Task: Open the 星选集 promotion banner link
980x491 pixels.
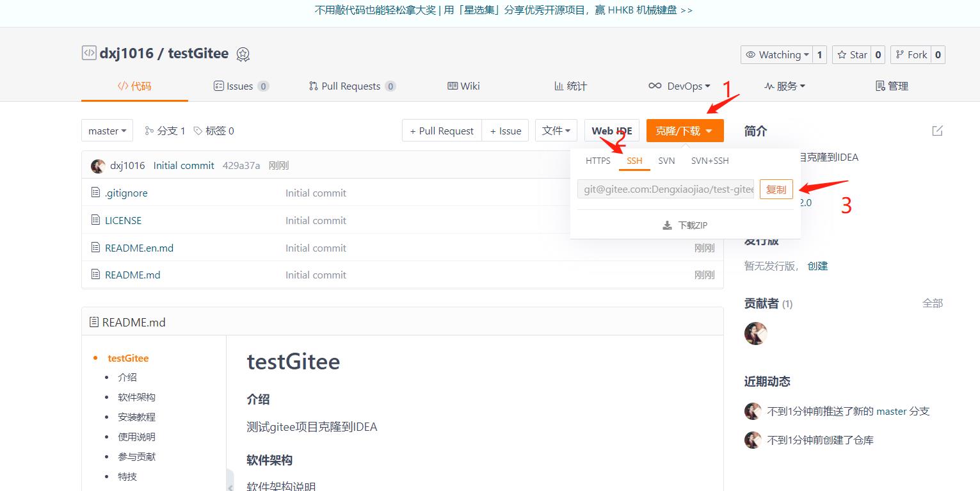Action: point(504,10)
